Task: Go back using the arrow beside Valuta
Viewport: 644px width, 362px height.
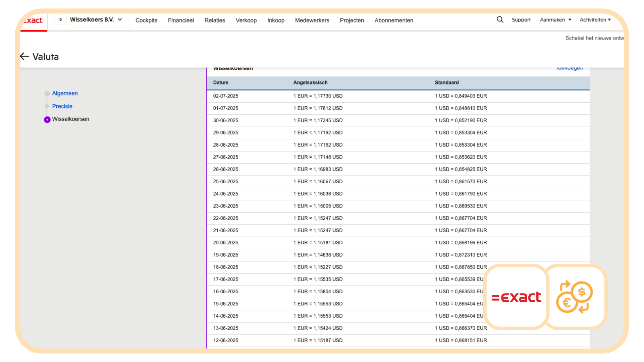Action: pyautogui.click(x=24, y=56)
